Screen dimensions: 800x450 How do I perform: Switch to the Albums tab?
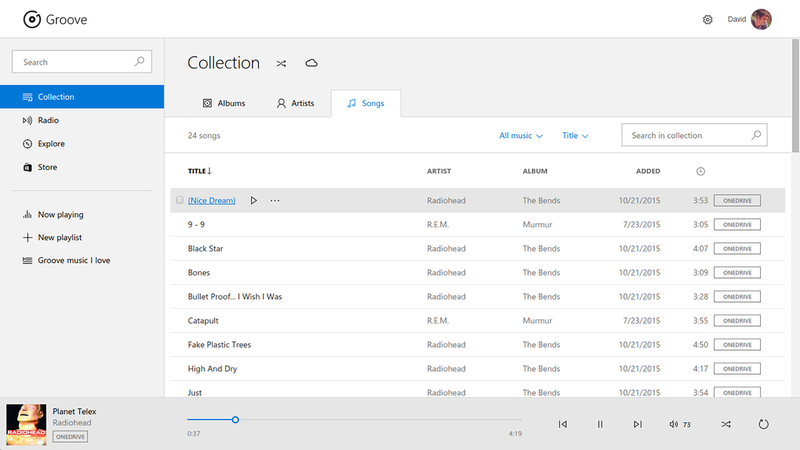[x=223, y=103]
